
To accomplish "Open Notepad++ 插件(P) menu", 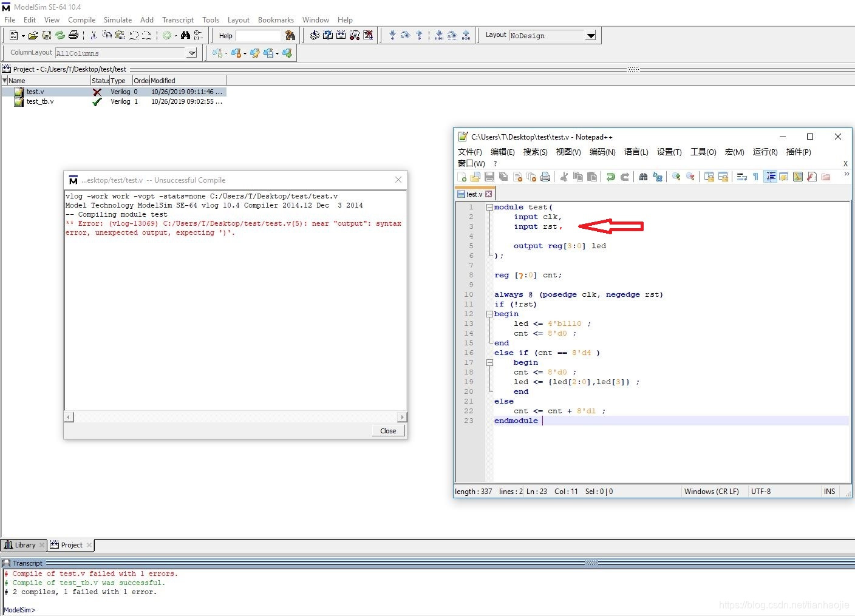I will [799, 152].
